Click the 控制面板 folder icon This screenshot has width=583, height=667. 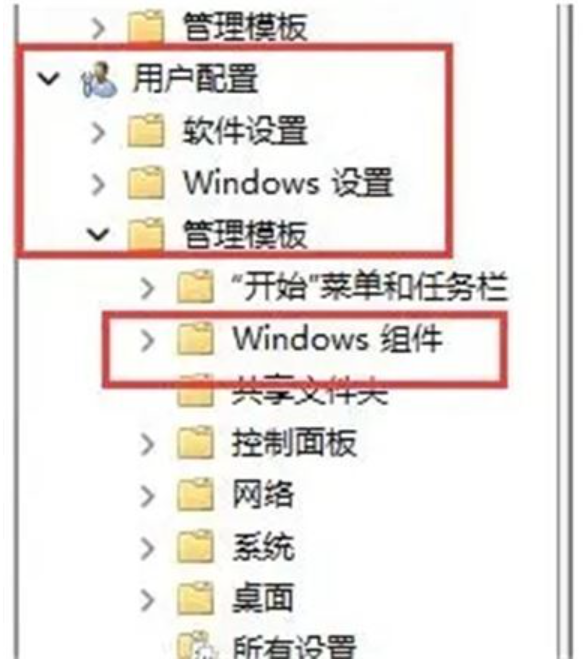tap(195, 443)
